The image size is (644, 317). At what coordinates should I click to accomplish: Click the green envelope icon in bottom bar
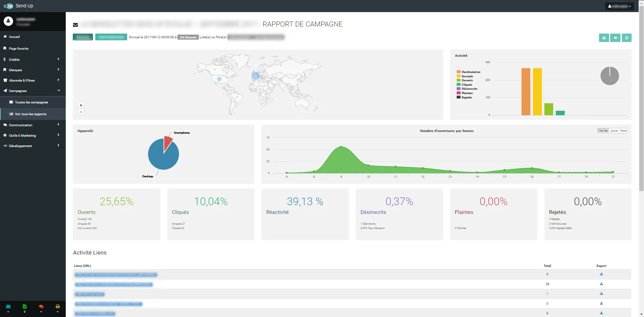pyautogui.click(x=8, y=307)
